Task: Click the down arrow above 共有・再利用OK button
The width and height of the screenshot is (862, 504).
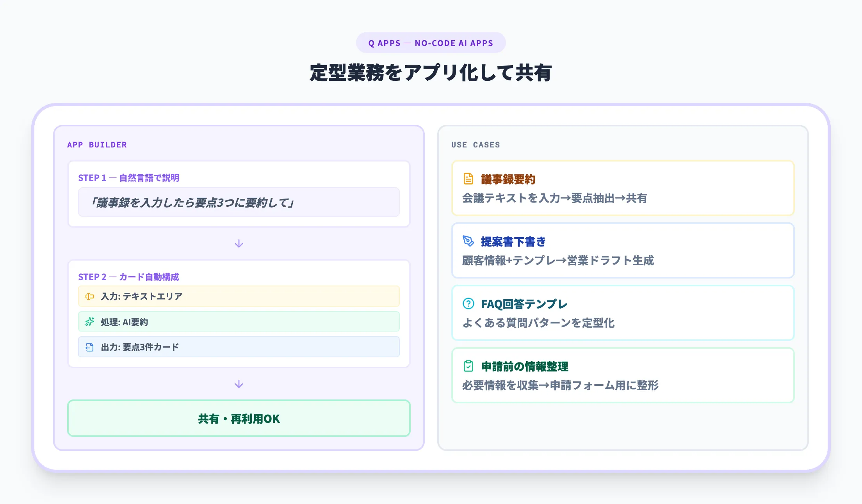Action: (x=239, y=384)
